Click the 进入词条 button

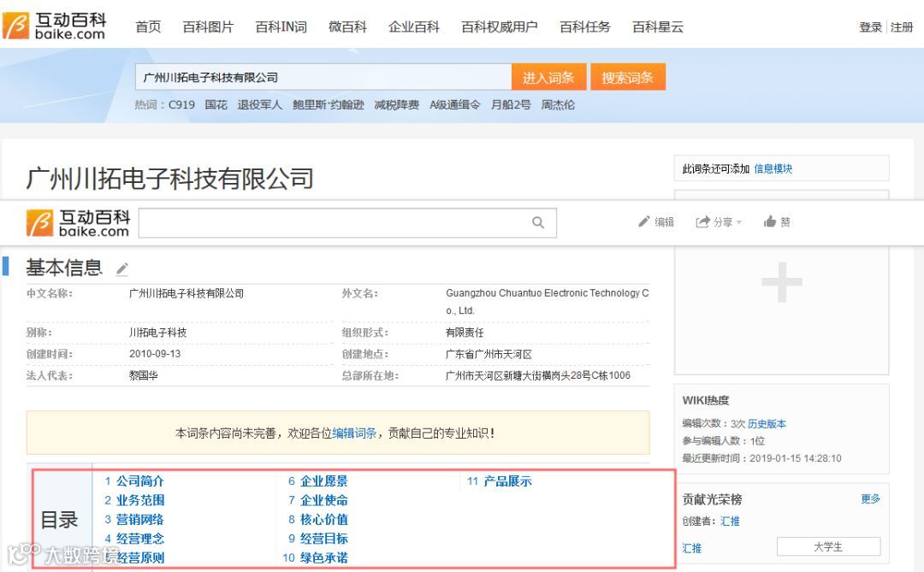[548, 77]
